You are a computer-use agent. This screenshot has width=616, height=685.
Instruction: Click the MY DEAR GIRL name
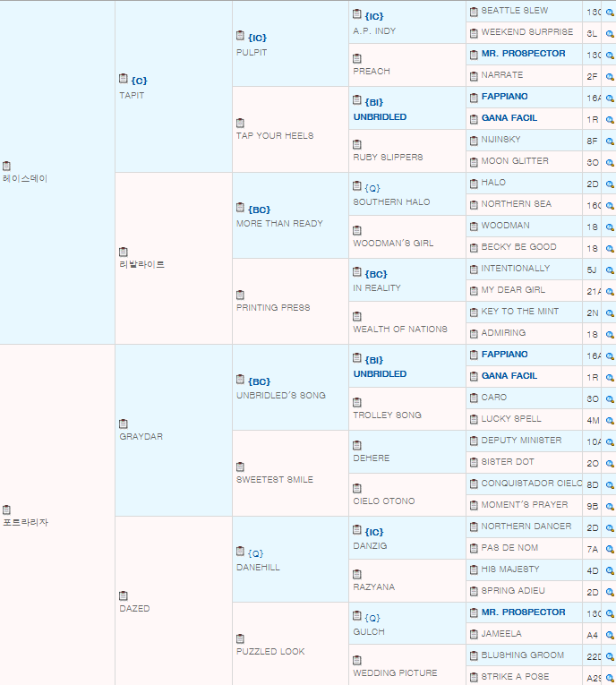pos(513,290)
